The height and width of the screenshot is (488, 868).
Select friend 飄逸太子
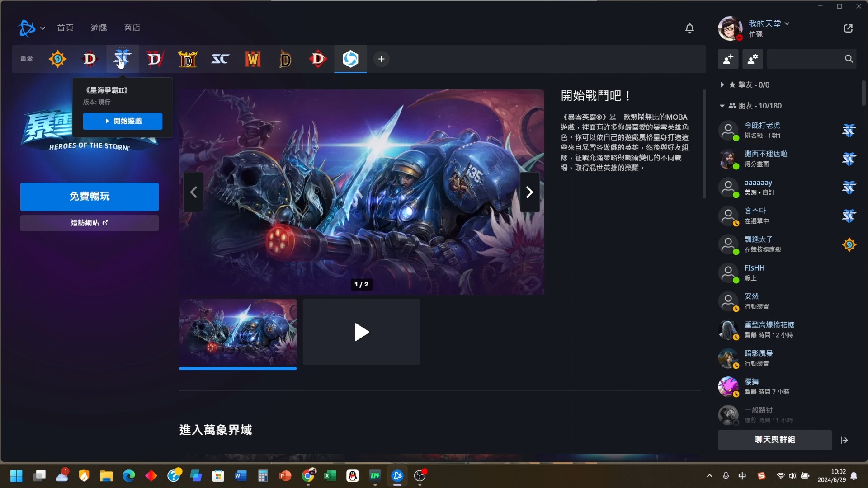click(x=788, y=244)
